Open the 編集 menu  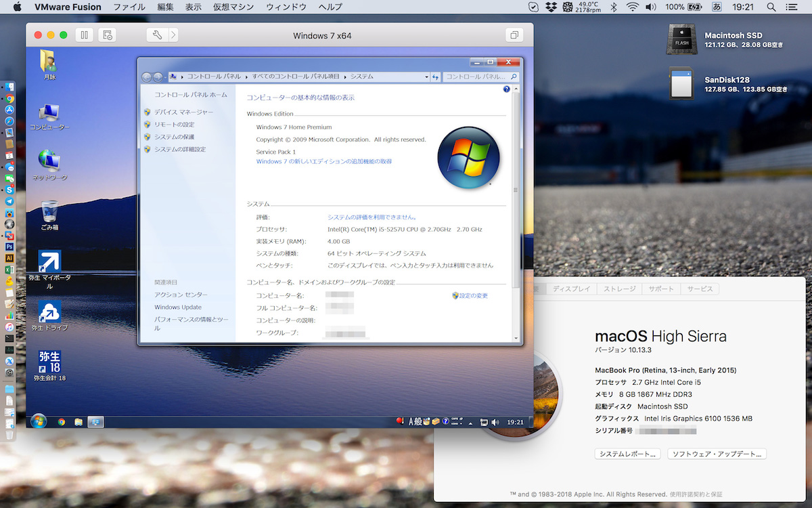[165, 7]
